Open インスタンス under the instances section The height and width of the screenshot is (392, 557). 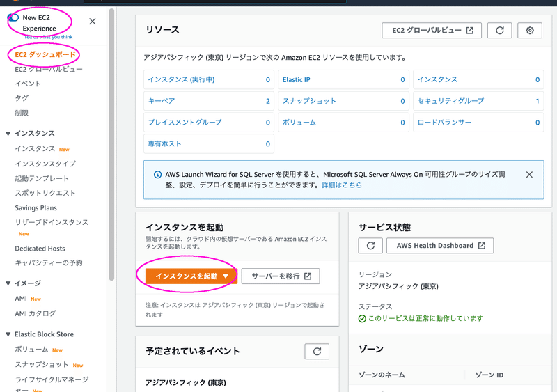pyautogui.click(x=35, y=148)
